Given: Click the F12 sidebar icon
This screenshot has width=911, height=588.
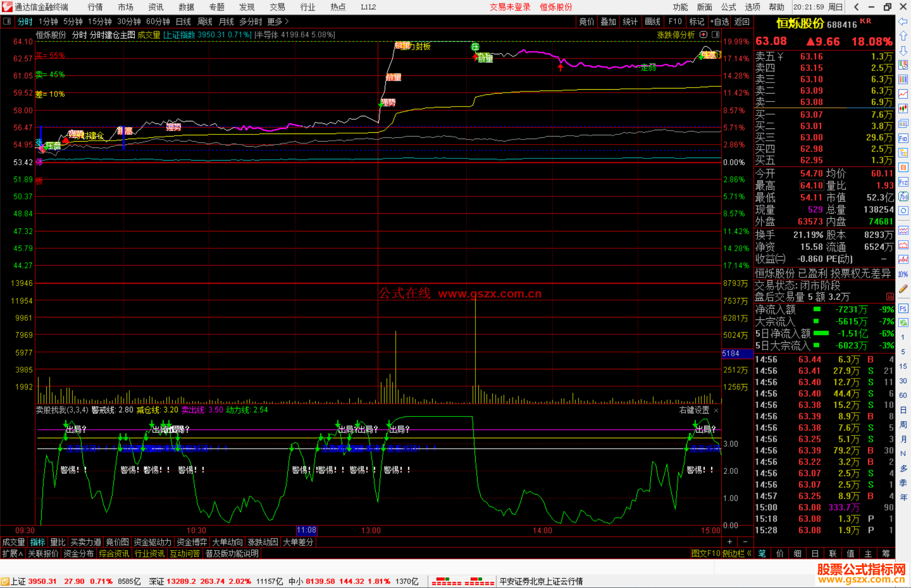Looking at the screenshot, I should (903, 182).
